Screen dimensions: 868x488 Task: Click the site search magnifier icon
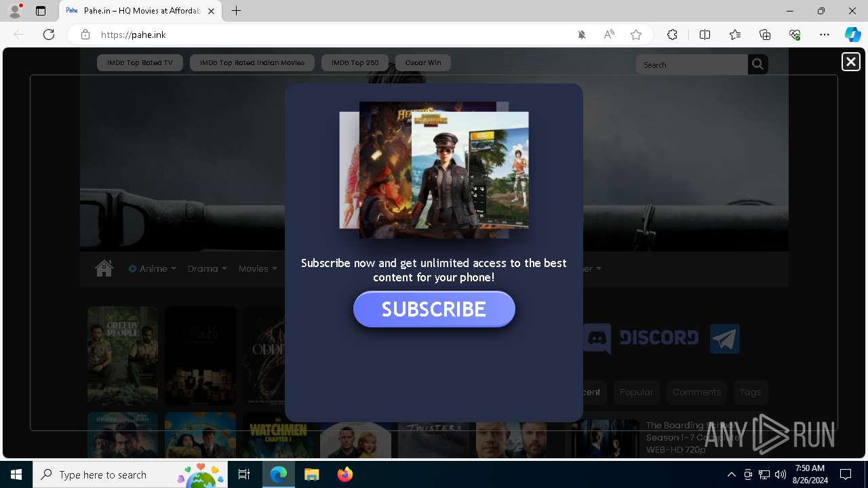(x=757, y=64)
